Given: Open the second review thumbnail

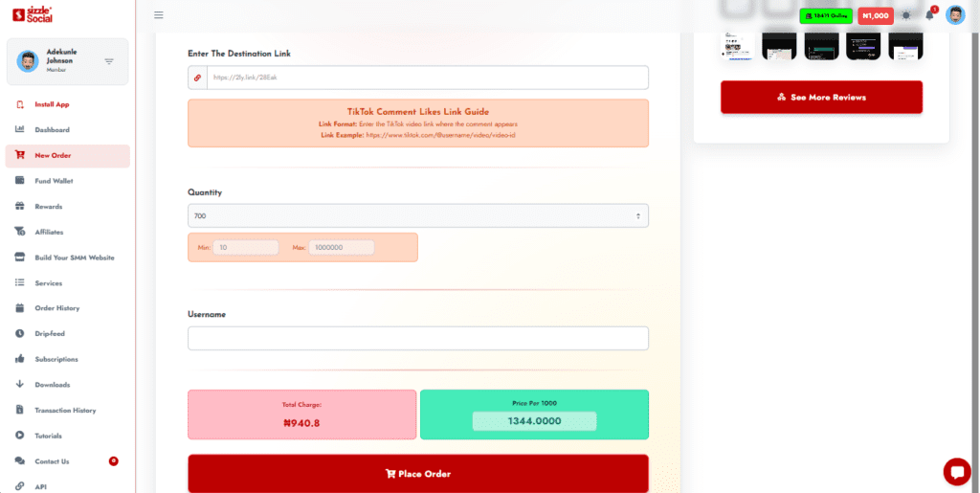Looking at the screenshot, I should coord(779,46).
